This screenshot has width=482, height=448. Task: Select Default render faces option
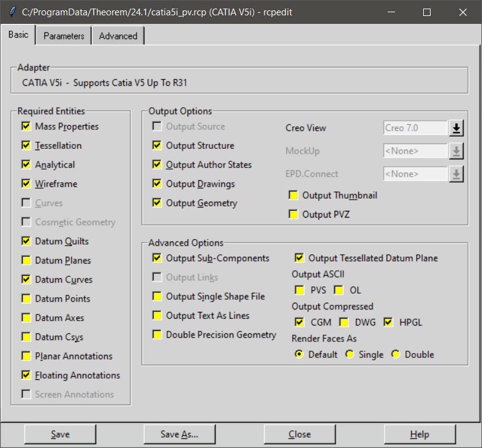298,354
